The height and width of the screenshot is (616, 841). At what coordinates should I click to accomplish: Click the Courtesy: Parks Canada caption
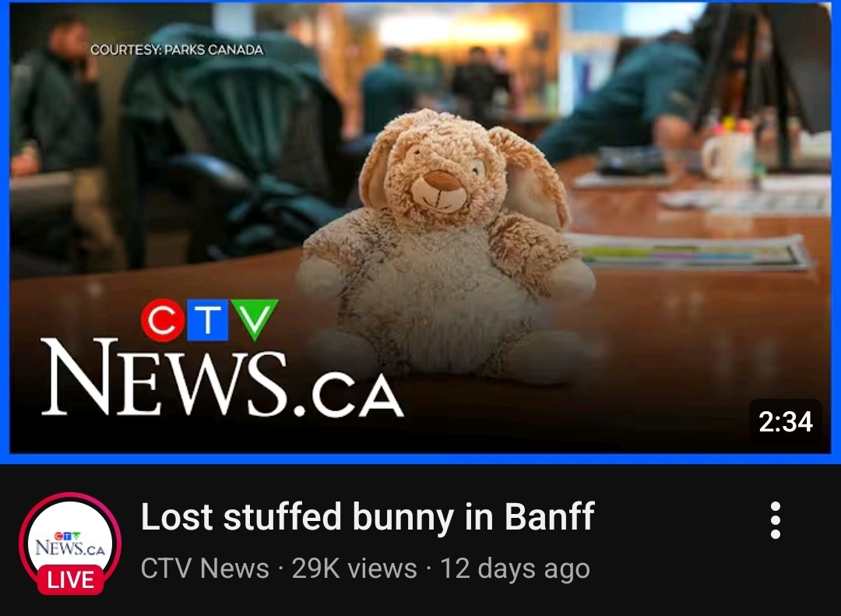coord(177,50)
